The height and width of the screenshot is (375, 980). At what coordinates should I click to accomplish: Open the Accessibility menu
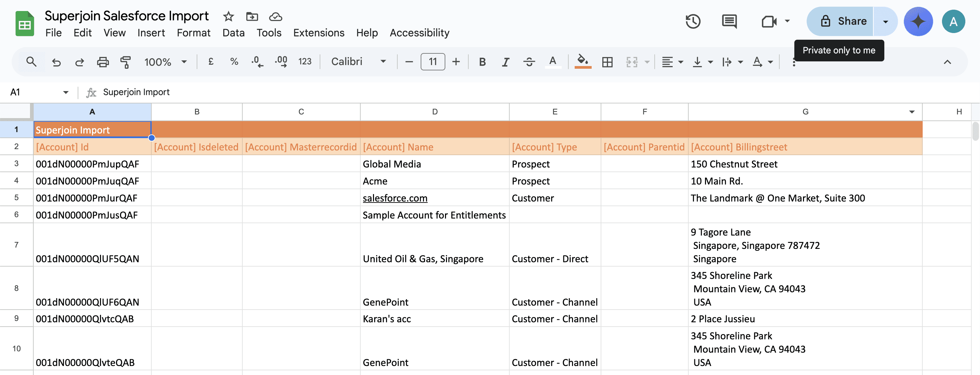pyautogui.click(x=419, y=33)
